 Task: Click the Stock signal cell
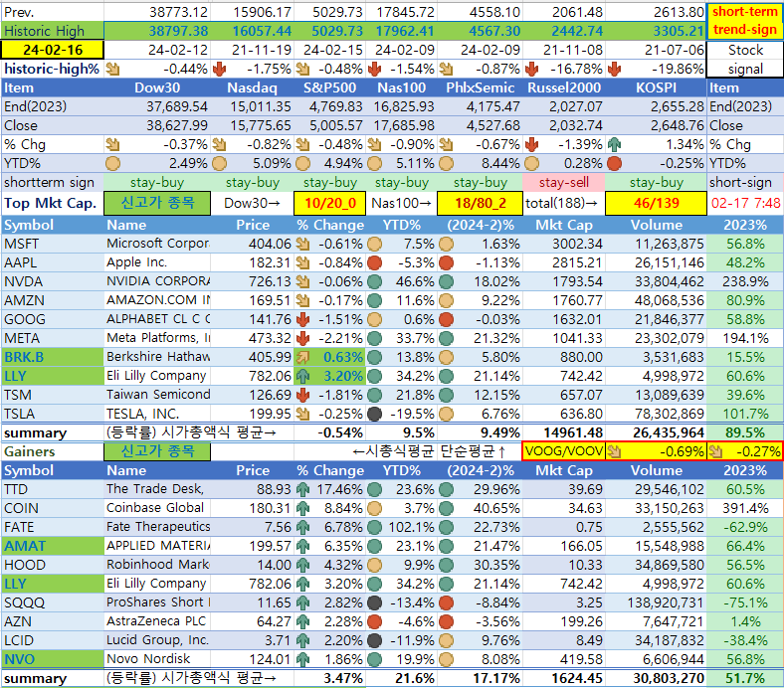pyautogui.click(x=745, y=60)
